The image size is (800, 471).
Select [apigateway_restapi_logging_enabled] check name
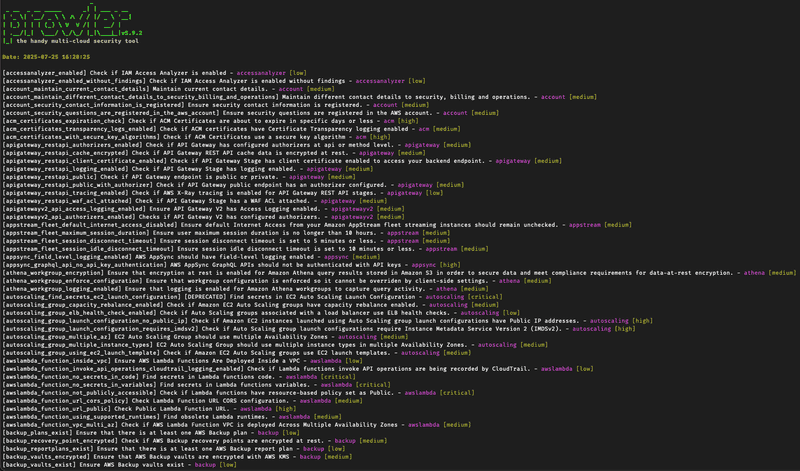coord(65,169)
